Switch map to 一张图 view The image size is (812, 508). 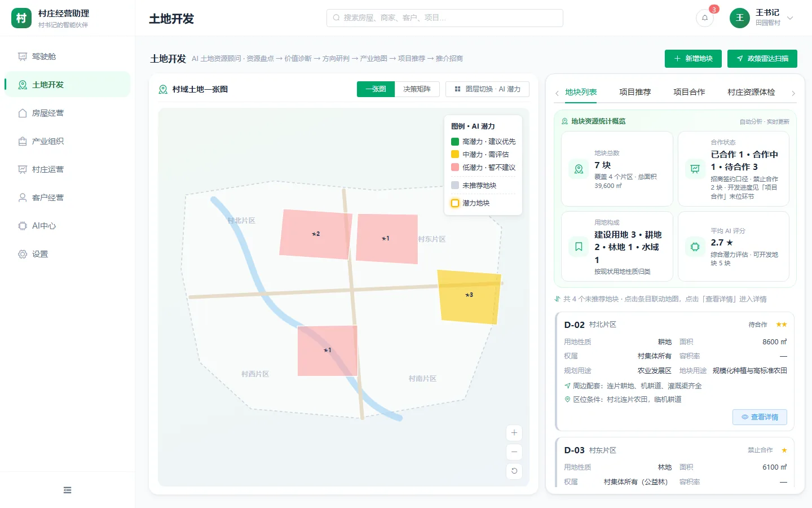coord(376,89)
